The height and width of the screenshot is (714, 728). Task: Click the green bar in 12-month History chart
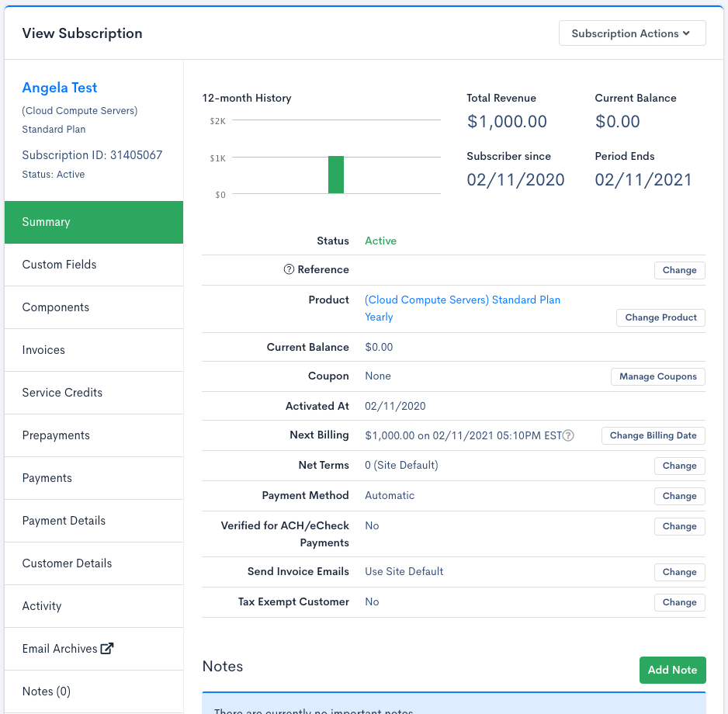click(336, 175)
